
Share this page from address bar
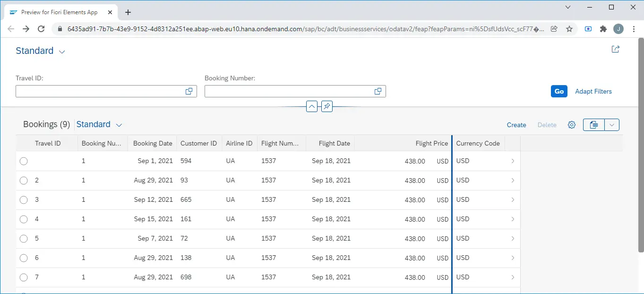[554, 29]
